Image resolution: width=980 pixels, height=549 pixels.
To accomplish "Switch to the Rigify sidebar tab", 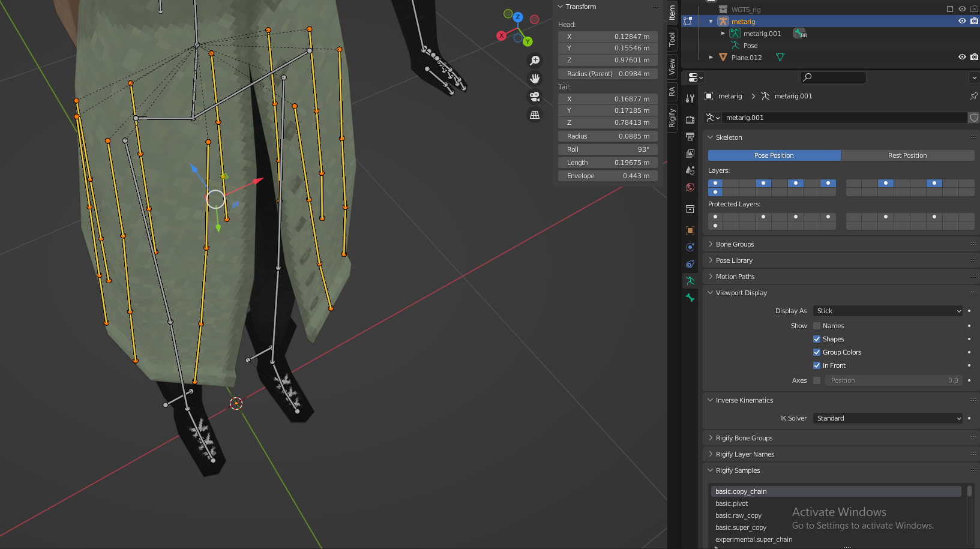I will 672,118.
